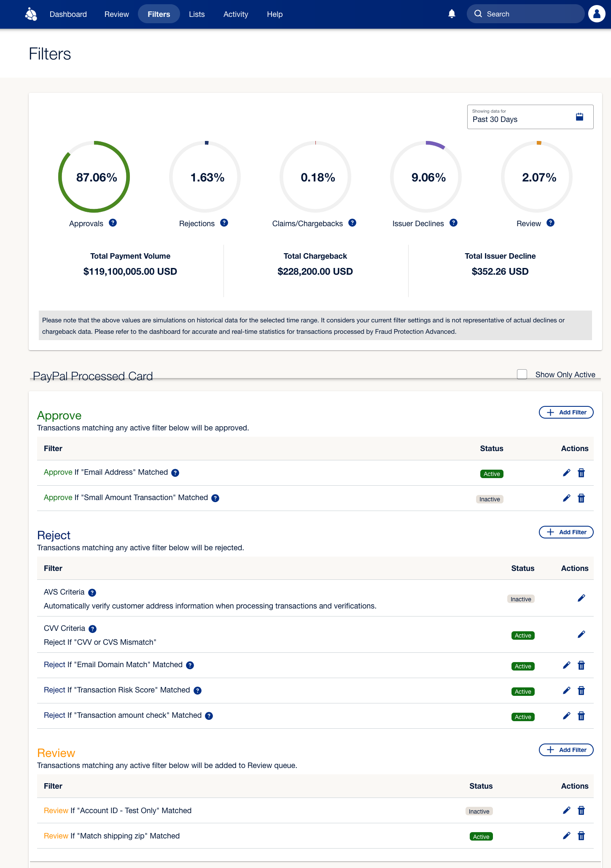Switch to the Dashboard tab

(x=68, y=14)
